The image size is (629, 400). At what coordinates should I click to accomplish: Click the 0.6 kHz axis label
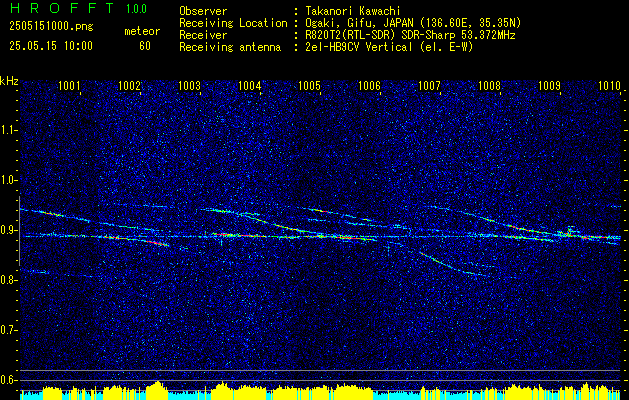10,380
